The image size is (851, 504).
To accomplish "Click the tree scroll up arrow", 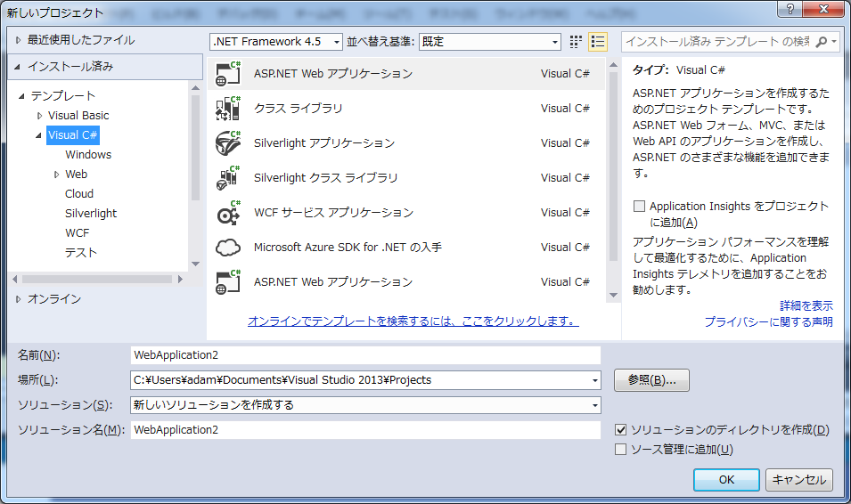I will [x=195, y=88].
